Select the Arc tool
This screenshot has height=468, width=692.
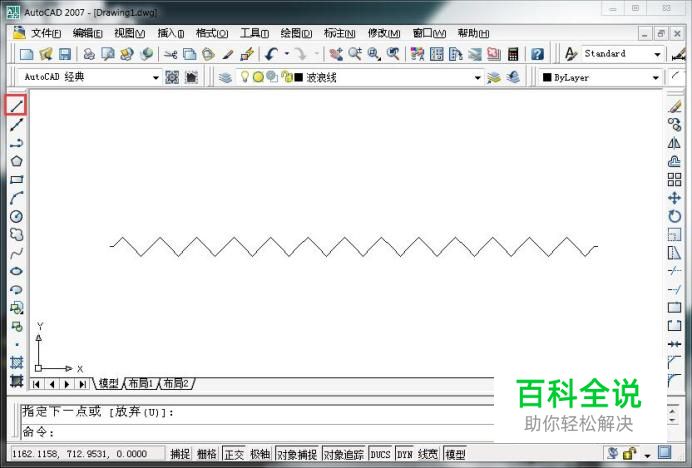click(x=16, y=198)
